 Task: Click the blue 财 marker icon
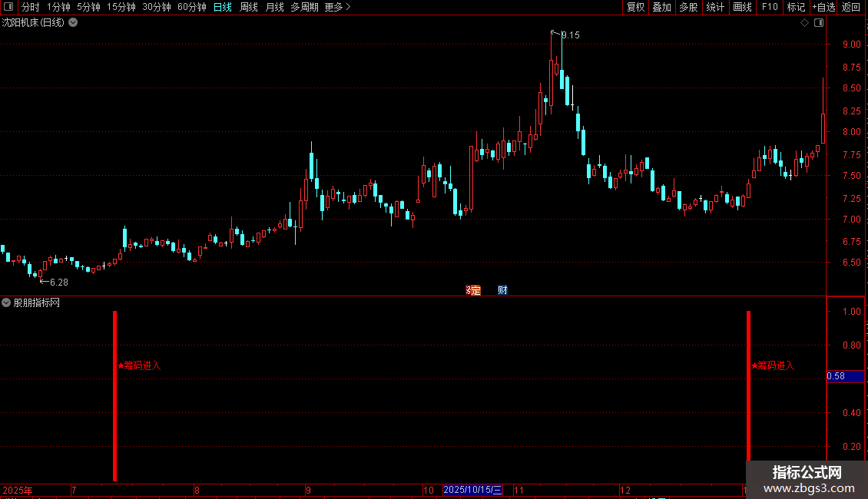pyautogui.click(x=502, y=290)
